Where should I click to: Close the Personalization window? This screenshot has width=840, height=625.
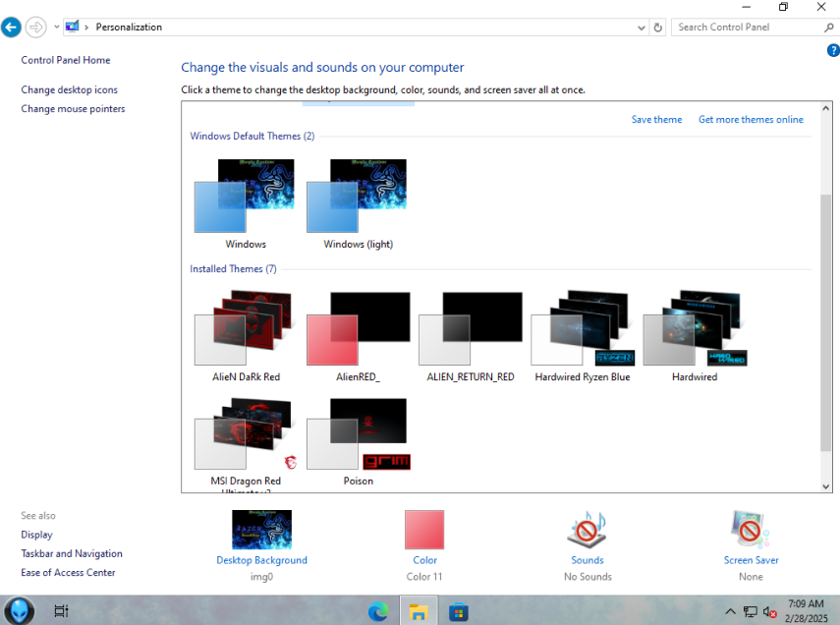(820, 7)
